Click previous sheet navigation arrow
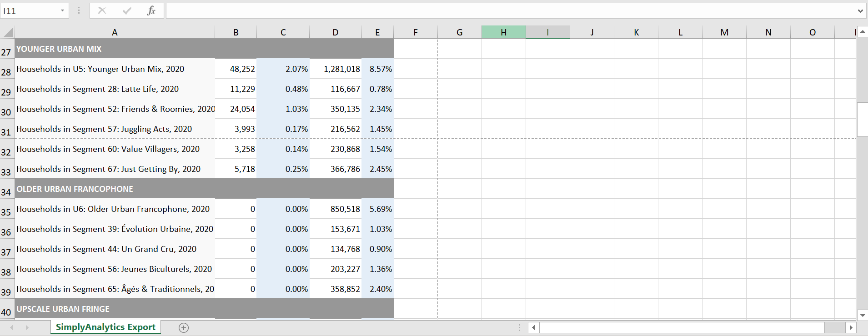The image size is (868, 336). tap(12, 327)
